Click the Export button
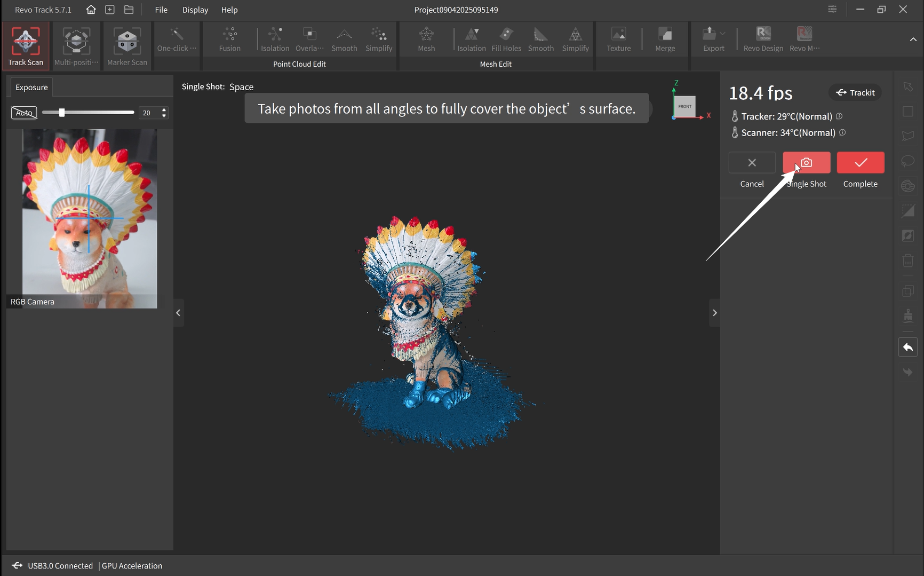Image resolution: width=924 pixels, height=576 pixels. click(x=713, y=40)
